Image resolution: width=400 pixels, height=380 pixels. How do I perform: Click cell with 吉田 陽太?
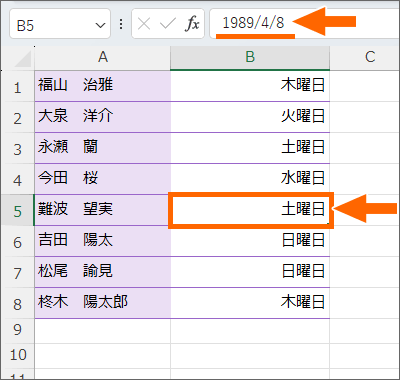point(103,241)
